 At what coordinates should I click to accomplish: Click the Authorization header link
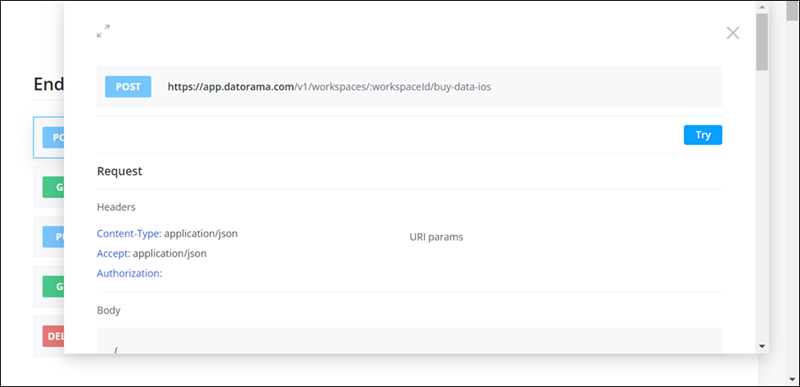[x=130, y=273]
